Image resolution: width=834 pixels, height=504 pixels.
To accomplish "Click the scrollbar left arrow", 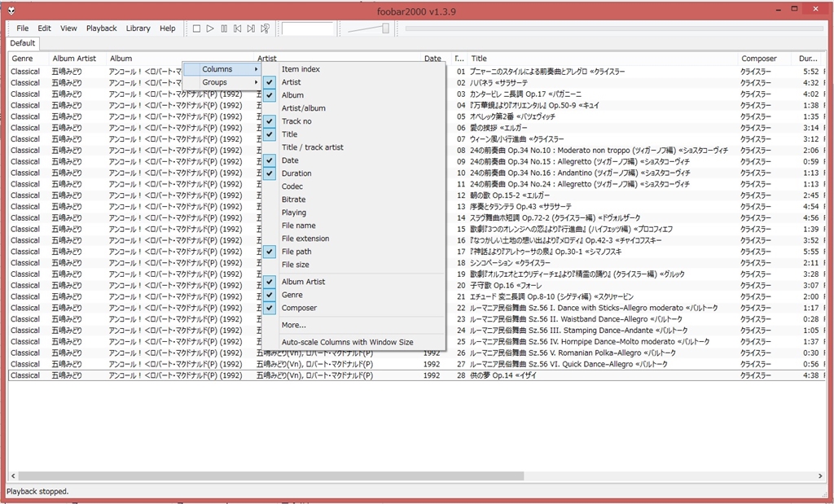I will click(13, 476).
